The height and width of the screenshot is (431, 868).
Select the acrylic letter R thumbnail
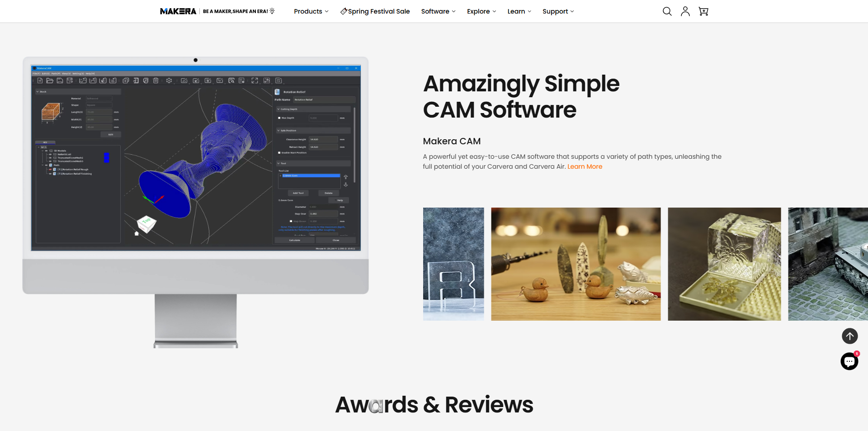(x=453, y=264)
